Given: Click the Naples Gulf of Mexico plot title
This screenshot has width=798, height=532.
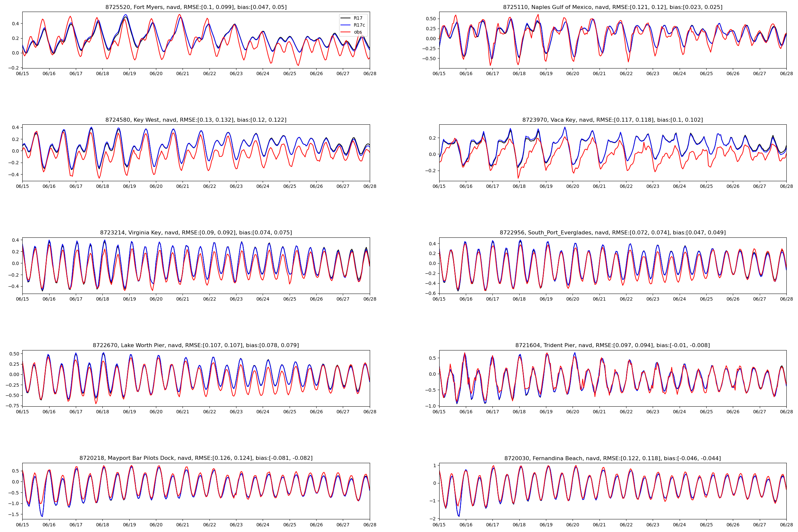Looking at the screenshot, I should 612,7.
